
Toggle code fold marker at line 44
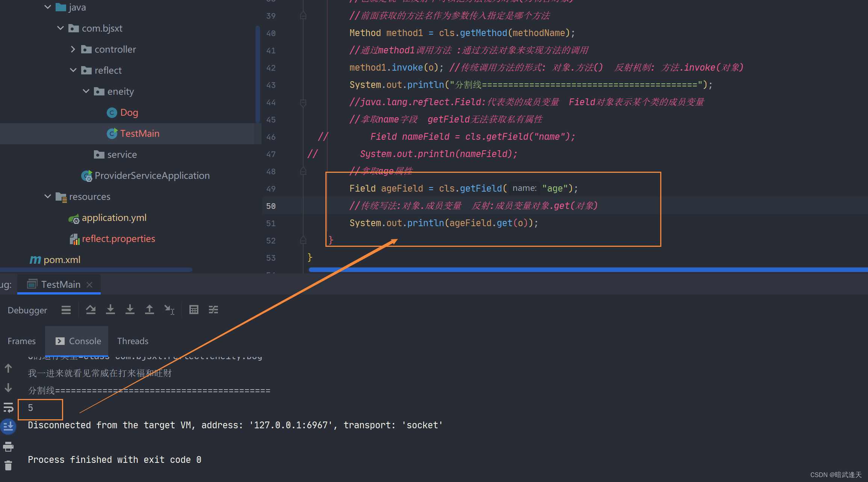click(303, 102)
